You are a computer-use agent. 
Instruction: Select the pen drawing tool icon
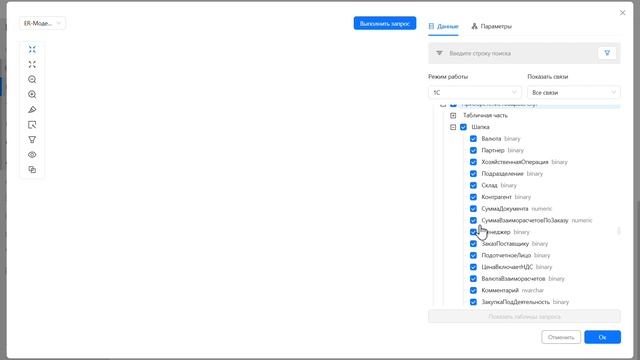[x=32, y=109]
